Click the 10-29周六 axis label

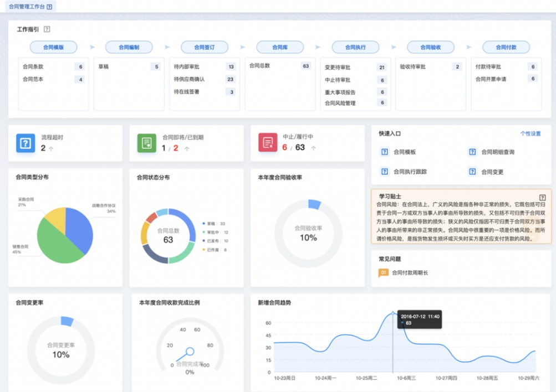point(528,378)
